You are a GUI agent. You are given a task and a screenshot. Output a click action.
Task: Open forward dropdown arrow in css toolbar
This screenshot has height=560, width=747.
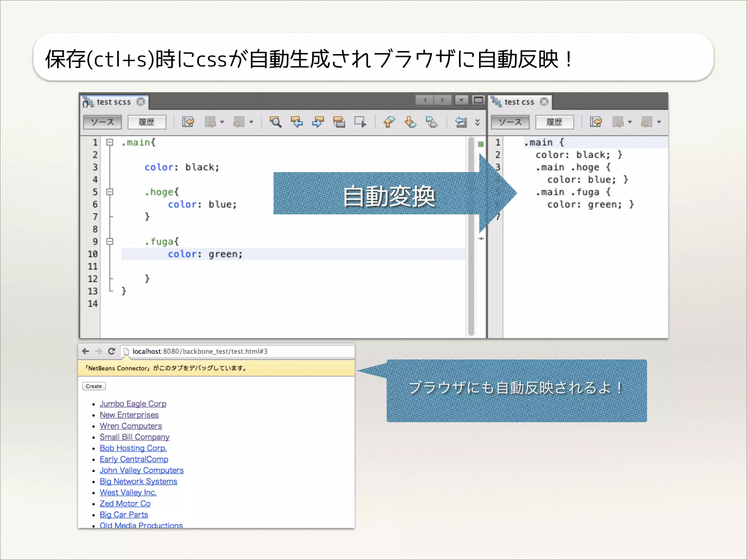click(x=659, y=122)
